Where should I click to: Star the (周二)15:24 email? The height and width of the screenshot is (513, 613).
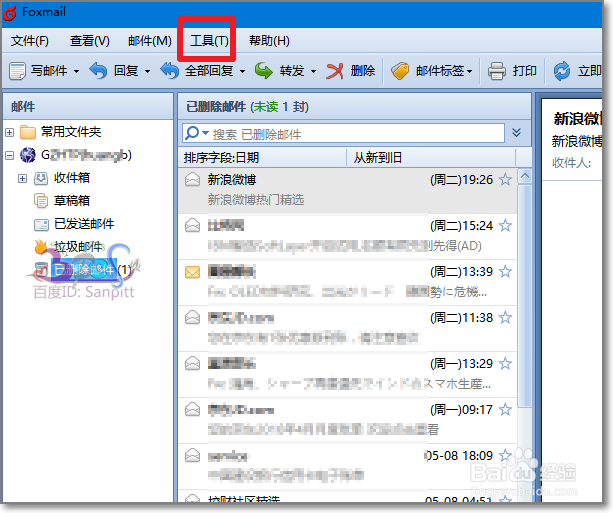pos(505,226)
